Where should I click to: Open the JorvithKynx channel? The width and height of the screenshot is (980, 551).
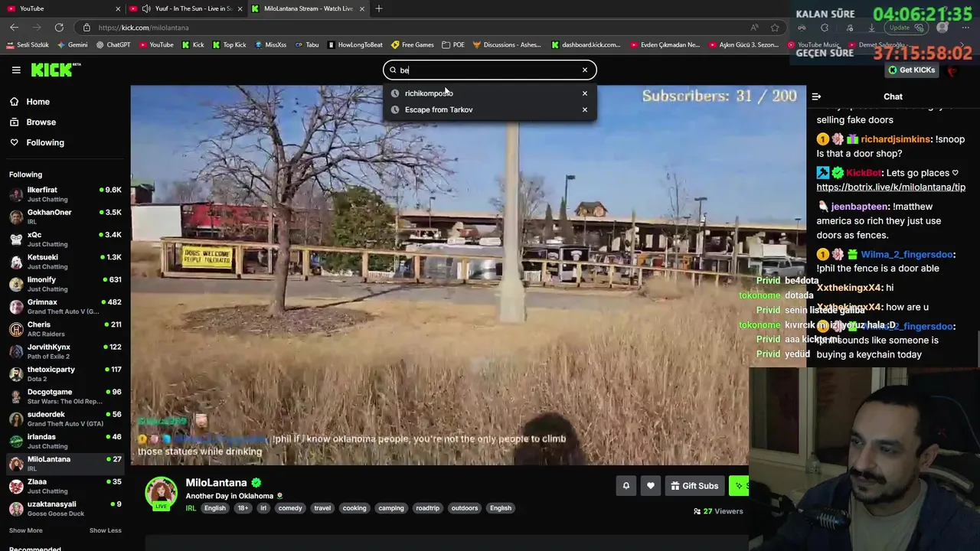tap(65, 351)
